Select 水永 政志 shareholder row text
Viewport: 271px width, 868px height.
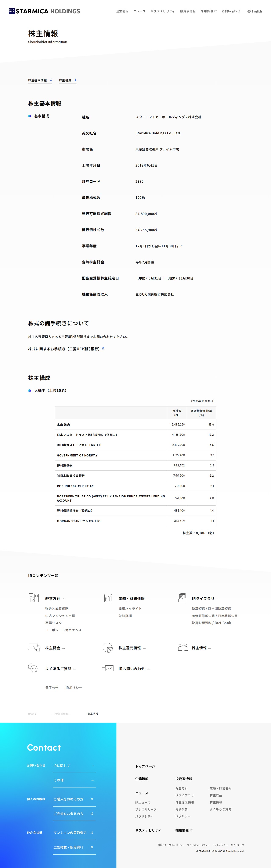pos(64,424)
